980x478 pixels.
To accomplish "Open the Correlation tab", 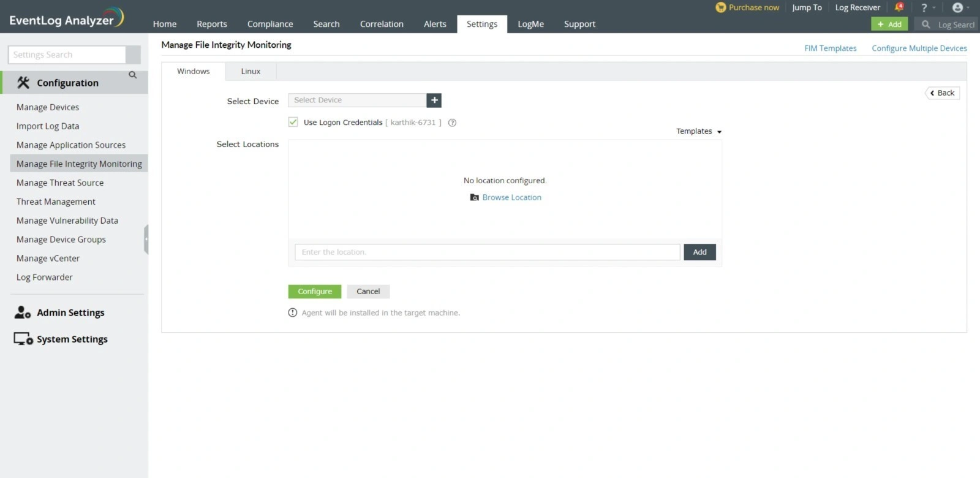I will click(382, 24).
